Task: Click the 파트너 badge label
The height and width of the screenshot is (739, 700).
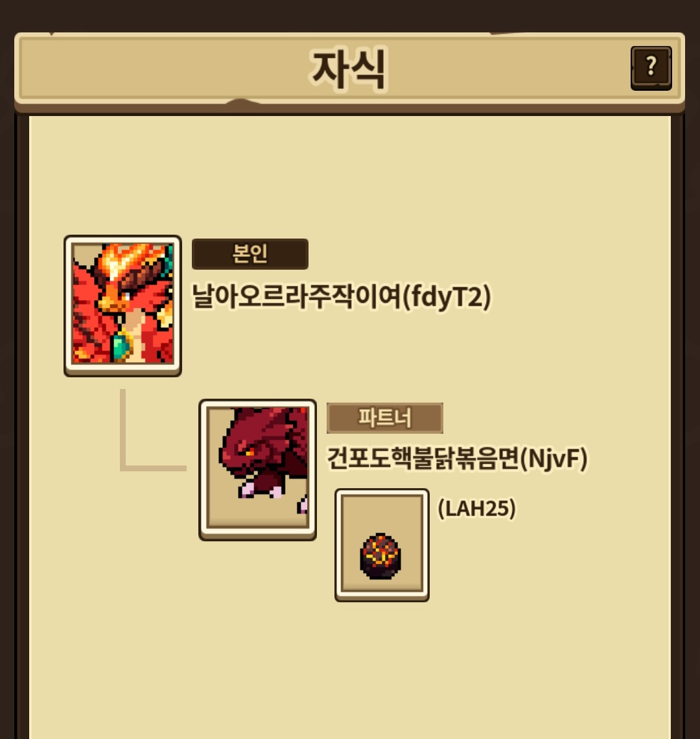Action: (x=384, y=418)
